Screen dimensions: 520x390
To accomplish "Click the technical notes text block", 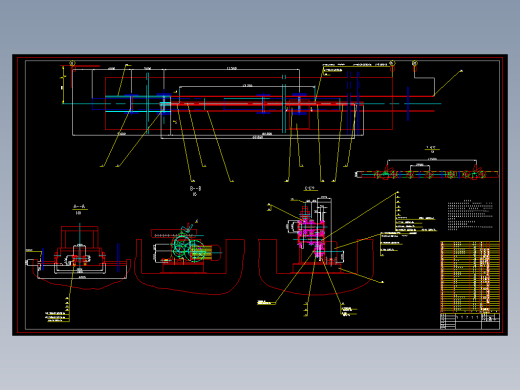I will click(470, 215).
